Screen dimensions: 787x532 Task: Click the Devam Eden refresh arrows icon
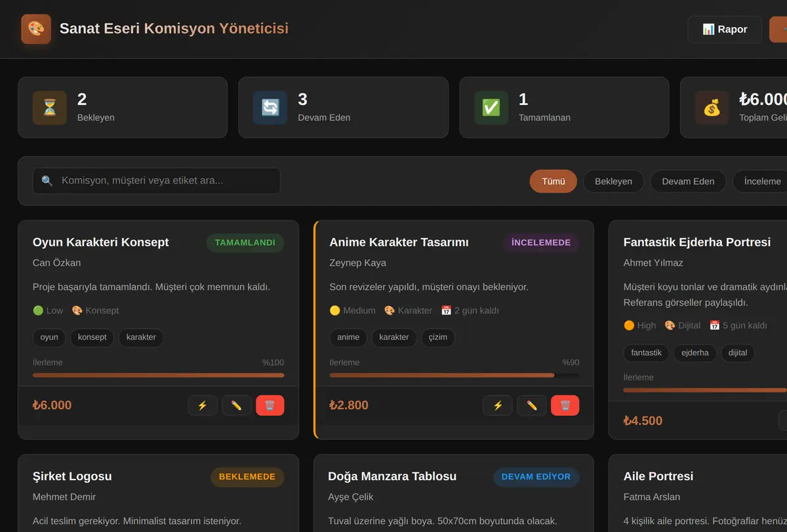pos(270,108)
